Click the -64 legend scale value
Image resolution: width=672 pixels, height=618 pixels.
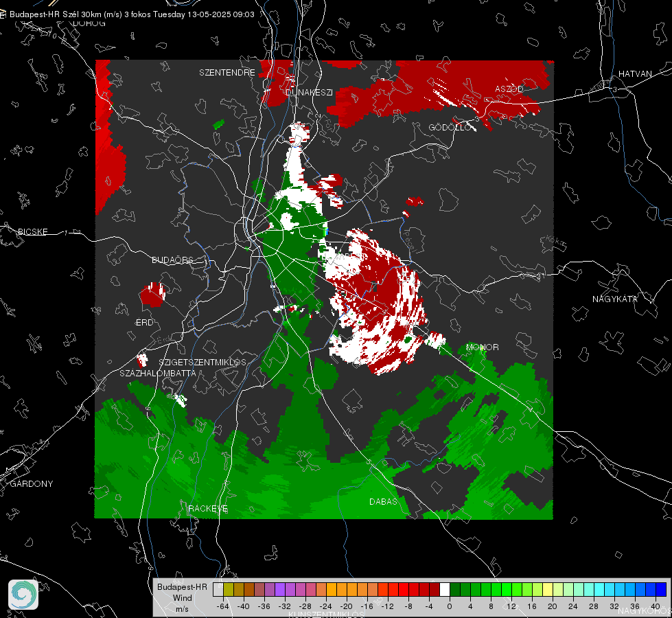(222, 606)
